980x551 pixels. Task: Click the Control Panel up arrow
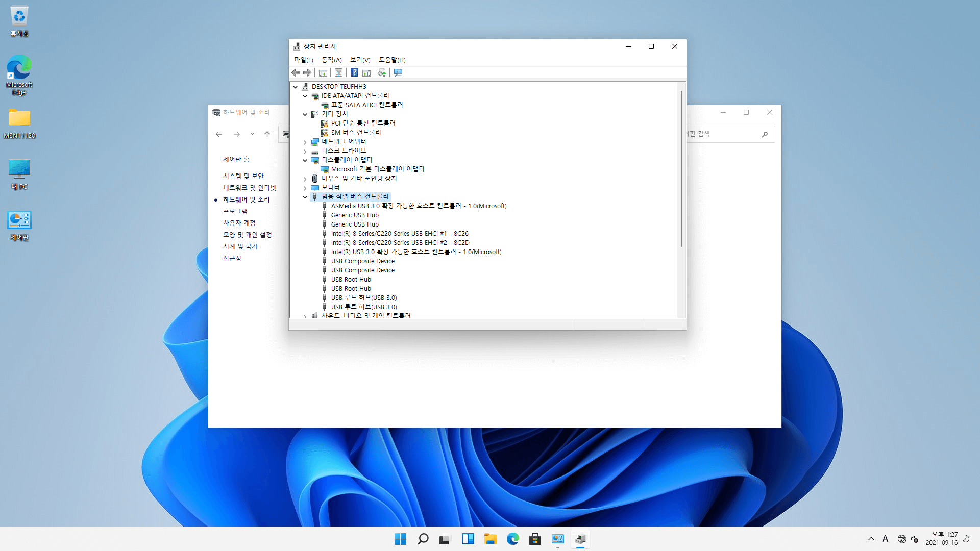[267, 134]
